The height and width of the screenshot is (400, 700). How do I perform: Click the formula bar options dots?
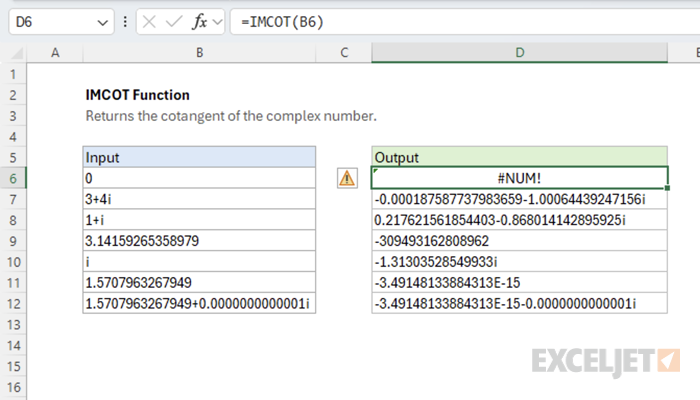click(x=125, y=21)
